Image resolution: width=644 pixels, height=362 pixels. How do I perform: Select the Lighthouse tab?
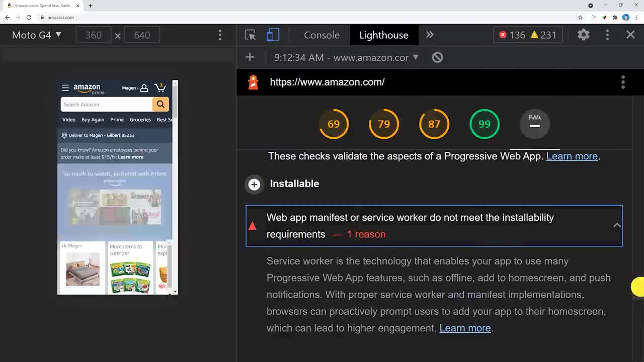pos(383,35)
